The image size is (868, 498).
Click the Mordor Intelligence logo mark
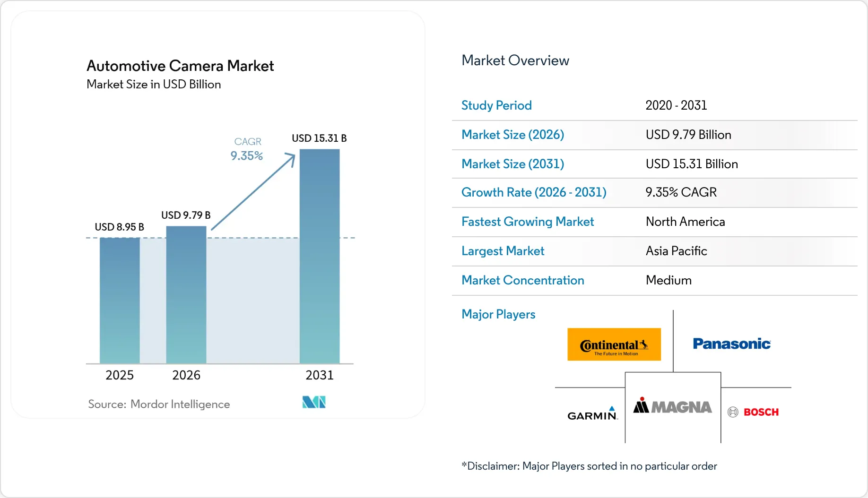click(x=314, y=402)
